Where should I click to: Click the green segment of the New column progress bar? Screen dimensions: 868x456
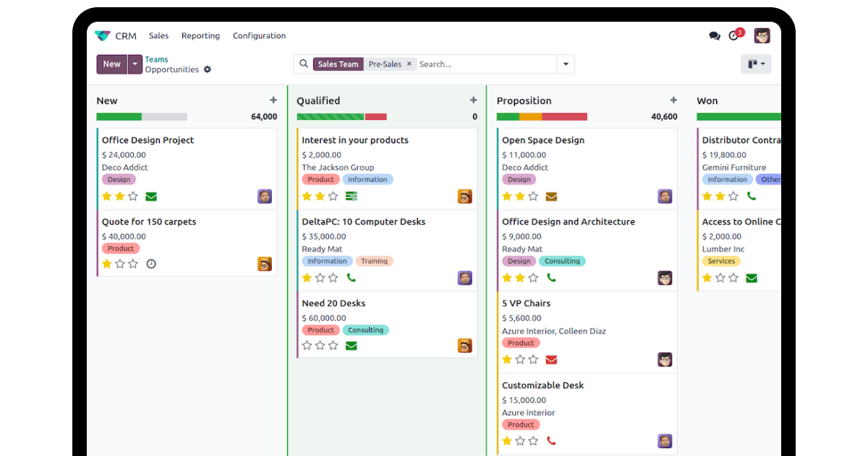pos(119,117)
